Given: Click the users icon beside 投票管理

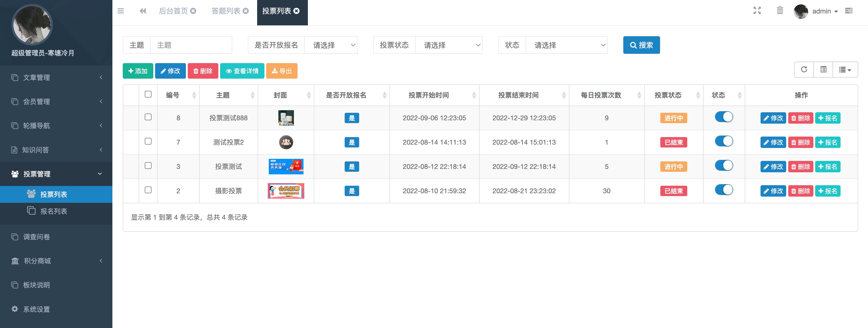Looking at the screenshot, I should coord(15,174).
